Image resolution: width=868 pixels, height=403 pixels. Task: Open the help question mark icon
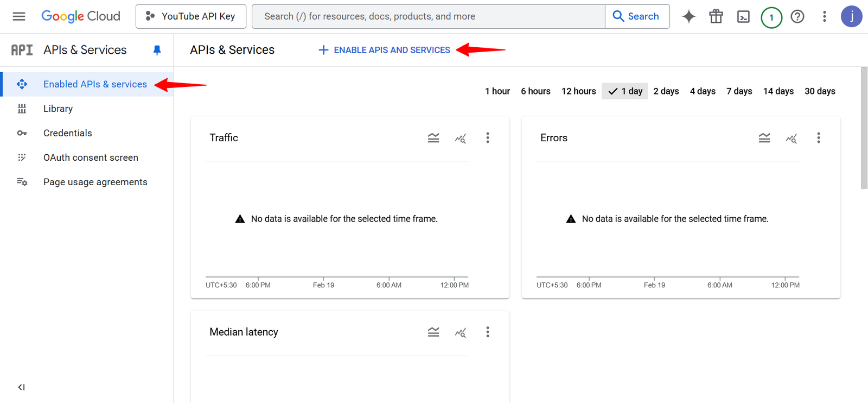pos(797,16)
